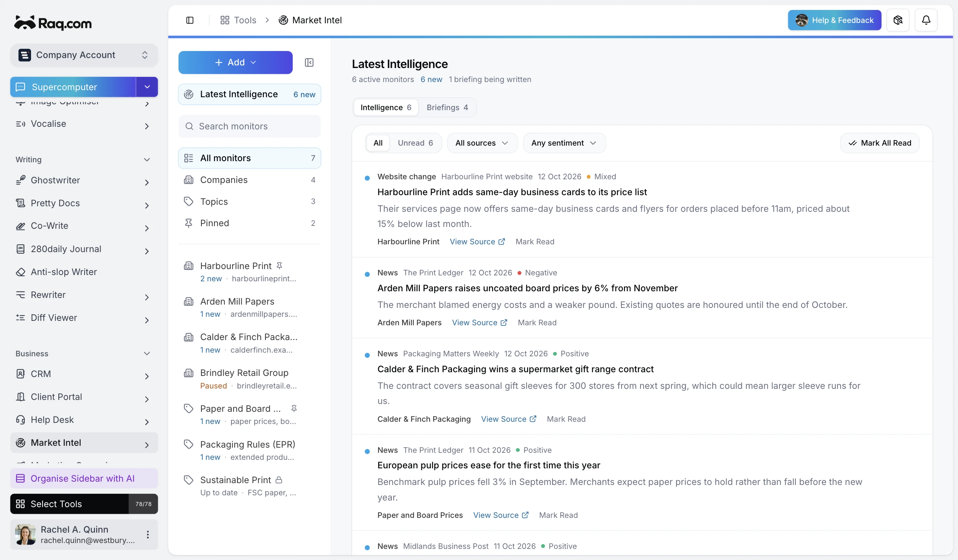Open Packaging Rules (EPR) monitor
Viewport: 958px width, 560px height.
pyautogui.click(x=249, y=451)
